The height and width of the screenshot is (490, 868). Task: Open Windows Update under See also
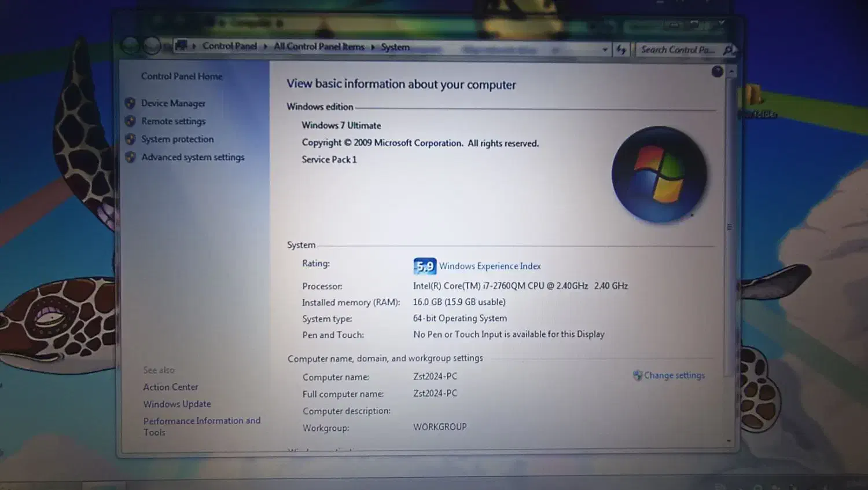coord(177,404)
